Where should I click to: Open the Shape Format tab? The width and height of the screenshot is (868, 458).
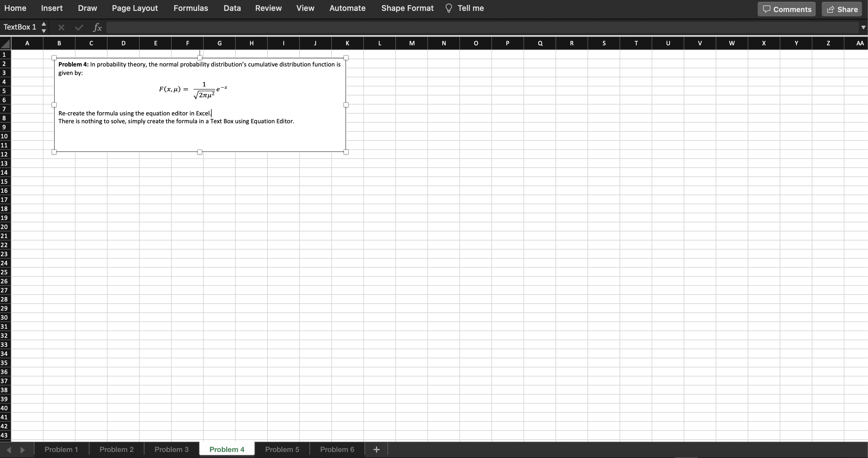[x=407, y=8]
